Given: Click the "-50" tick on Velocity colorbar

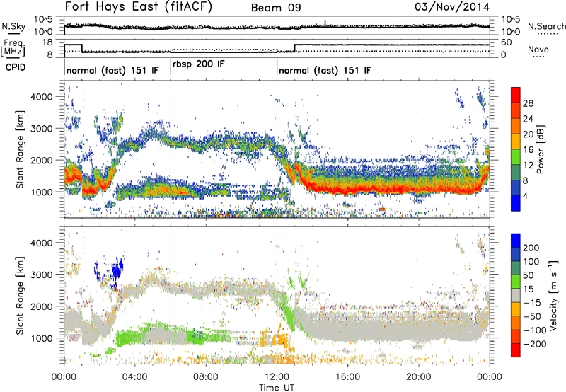Looking at the screenshot, I should coord(532,316).
